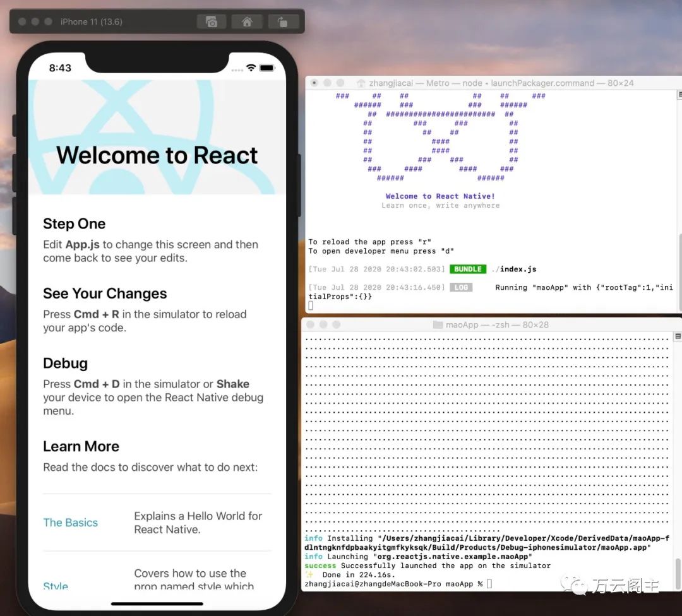Click 'Explains a Hello World for React Native' description

[198, 523]
